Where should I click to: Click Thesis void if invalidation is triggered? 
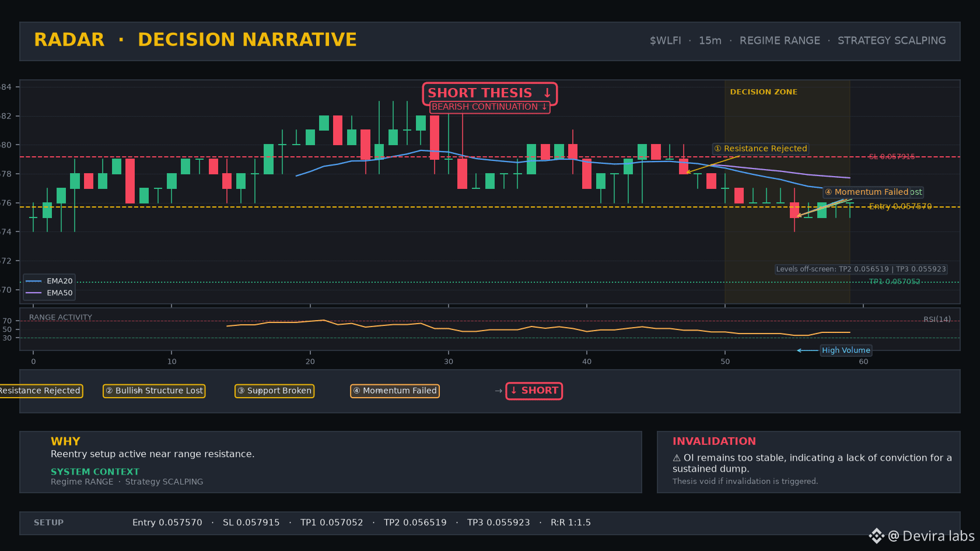tap(745, 481)
